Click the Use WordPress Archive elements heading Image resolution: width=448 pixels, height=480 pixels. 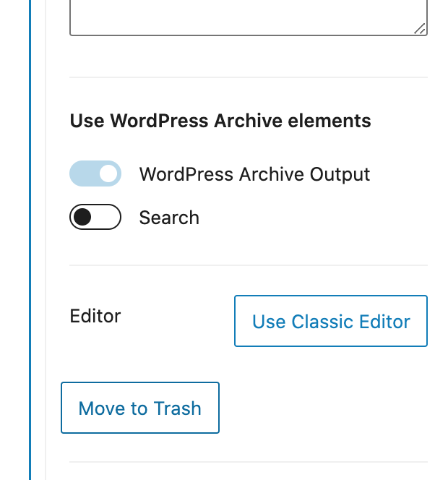pyautogui.click(x=220, y=121)
